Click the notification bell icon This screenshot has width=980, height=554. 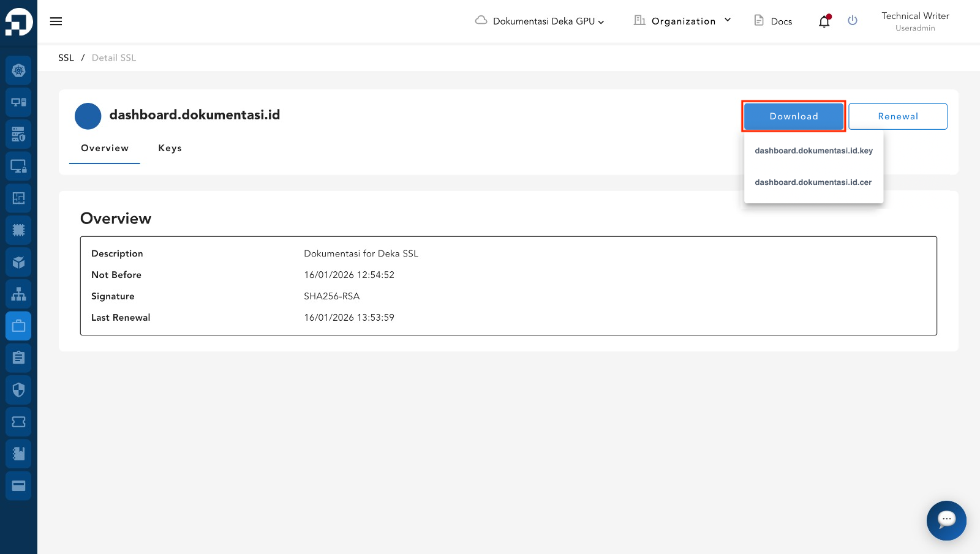824,21
